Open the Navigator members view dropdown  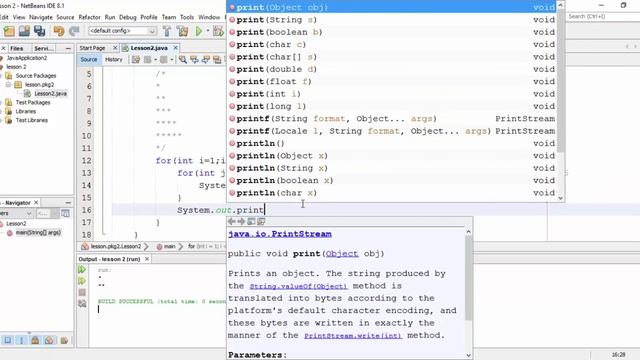29,213
